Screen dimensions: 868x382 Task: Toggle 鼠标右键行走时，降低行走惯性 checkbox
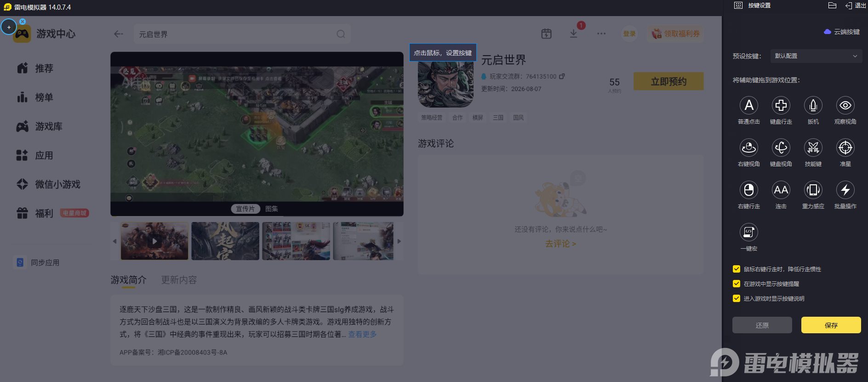click(x=737, y=269)
